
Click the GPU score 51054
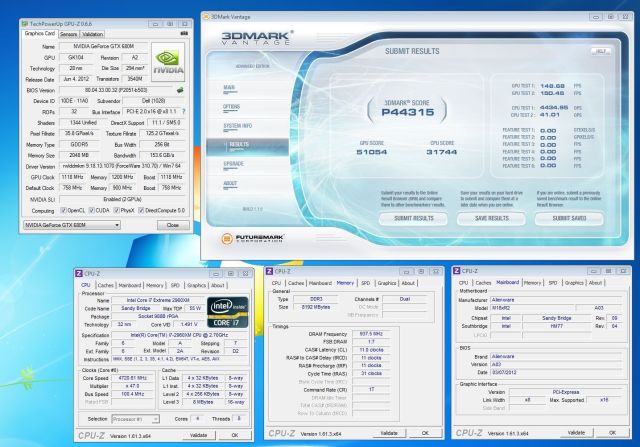tap(372, 152)
